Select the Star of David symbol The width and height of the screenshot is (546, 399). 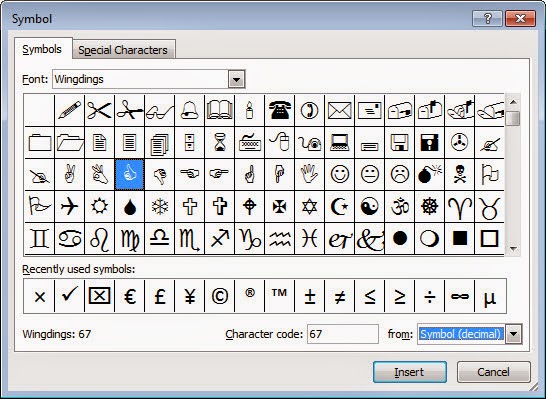[x=309, y=206]
